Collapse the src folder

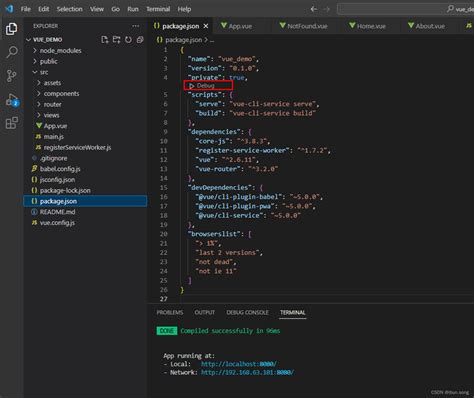pyautogui.click(x=40, y=72)
